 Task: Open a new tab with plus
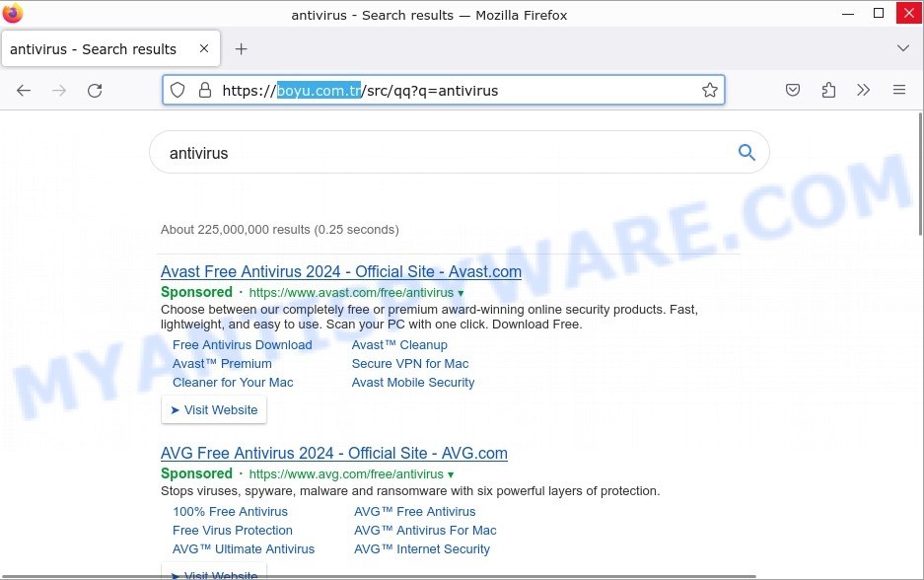[x=241, y=49]
